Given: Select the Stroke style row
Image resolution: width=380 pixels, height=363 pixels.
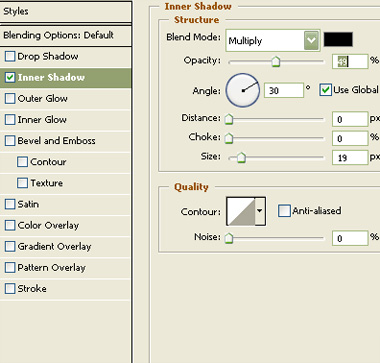Looking at the screenshot, I should point(66,289).
